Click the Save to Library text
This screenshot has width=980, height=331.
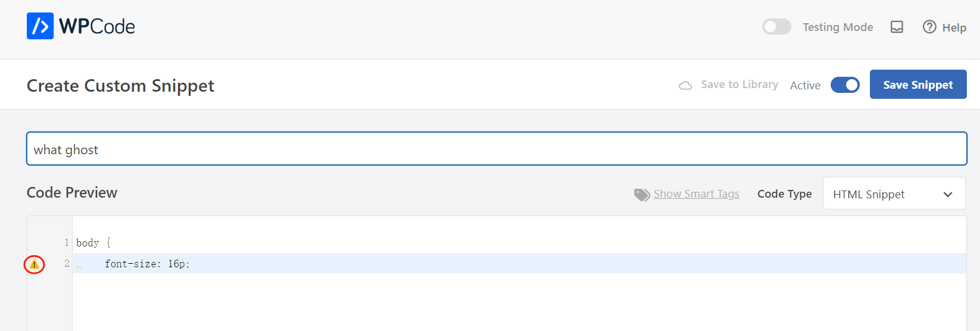click(x=739, y=85)
